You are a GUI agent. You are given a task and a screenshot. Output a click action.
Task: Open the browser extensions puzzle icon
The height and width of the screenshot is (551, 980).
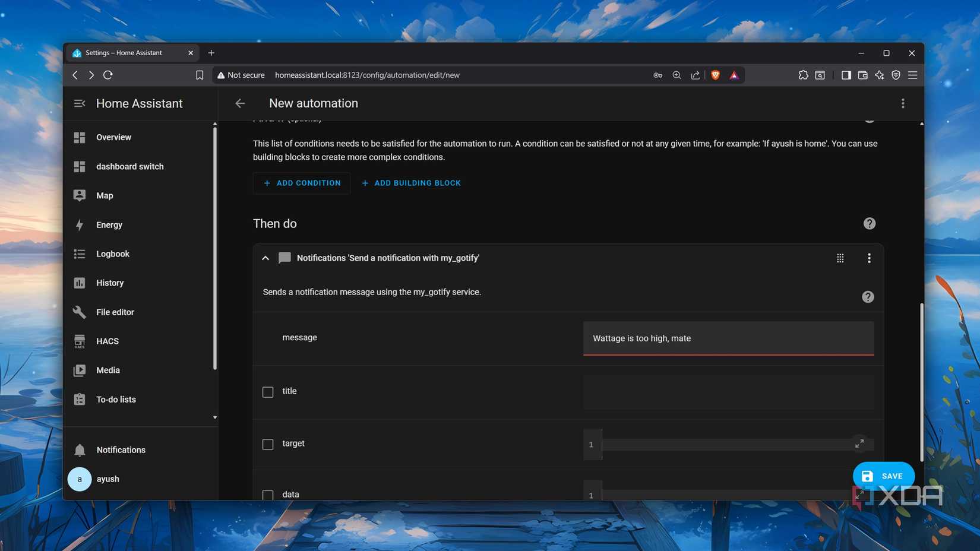(x=803, y=75)
